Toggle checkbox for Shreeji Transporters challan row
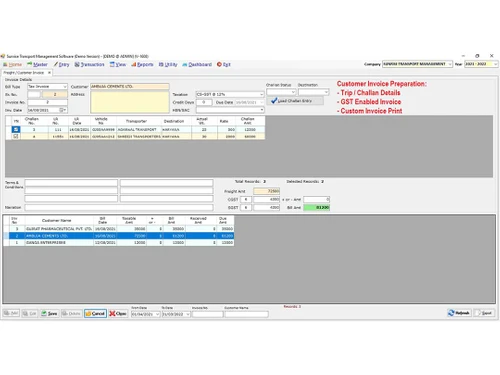500x375 pixels. coord(16,136)
